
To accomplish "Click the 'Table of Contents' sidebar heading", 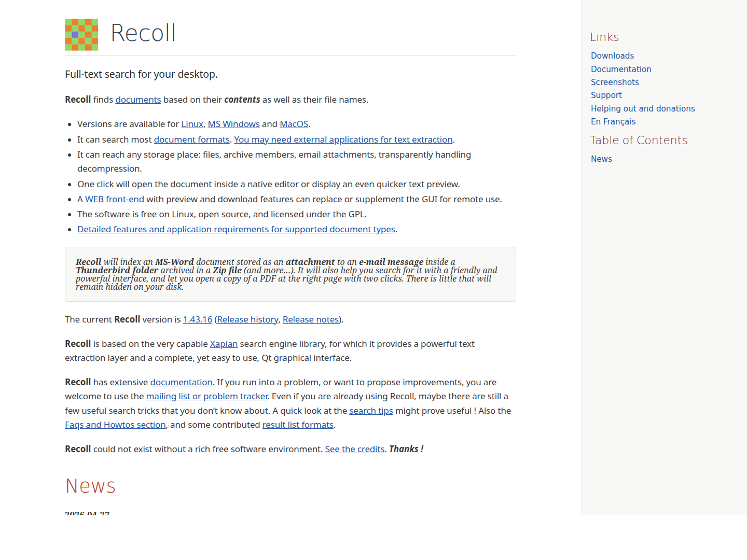I will pos(639,140).
